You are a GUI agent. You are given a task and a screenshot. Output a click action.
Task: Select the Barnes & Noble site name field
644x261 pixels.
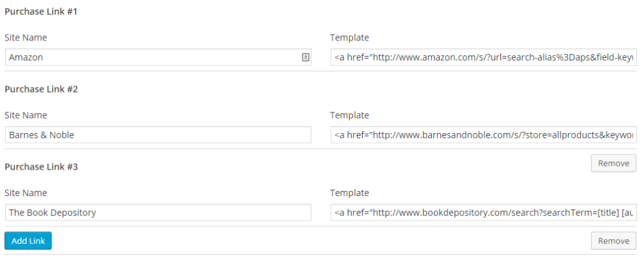click(x=158, y=135)
